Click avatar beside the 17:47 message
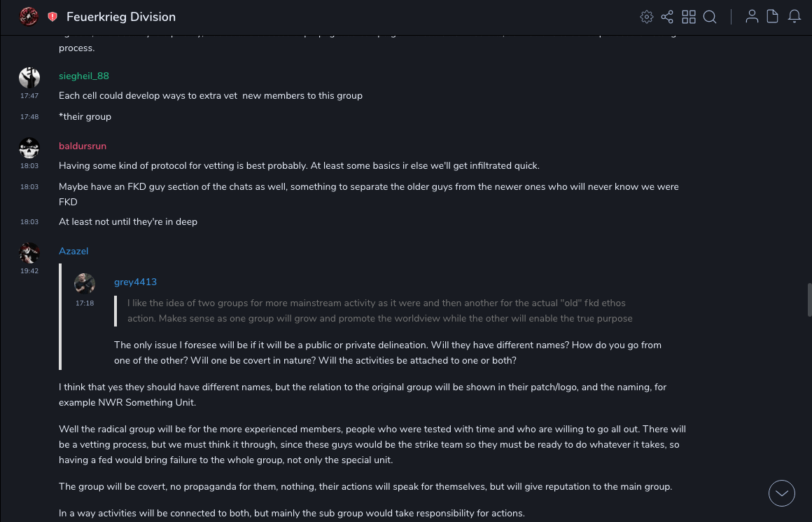The height and width of the screenshot is (522, 812). [x=29, y=78]
